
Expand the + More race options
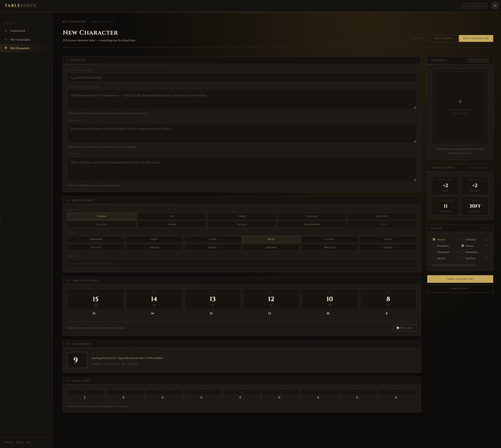pyautogui.click(x=382, y=225)
